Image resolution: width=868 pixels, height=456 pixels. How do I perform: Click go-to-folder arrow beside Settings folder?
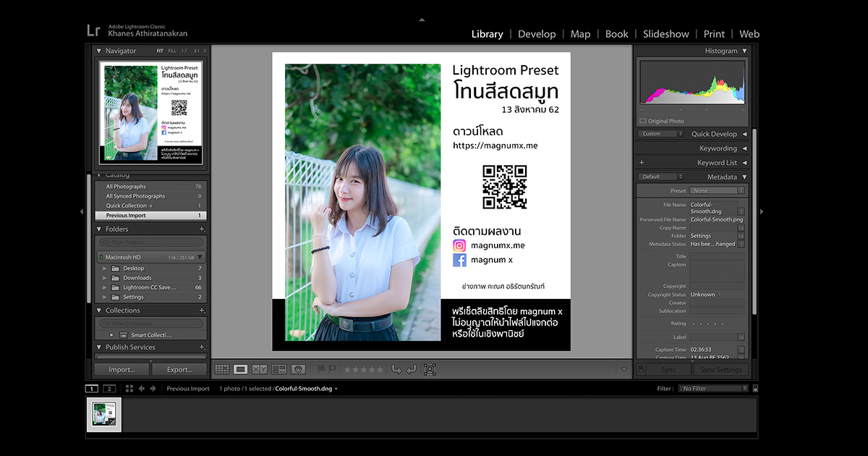click(741, 236)
